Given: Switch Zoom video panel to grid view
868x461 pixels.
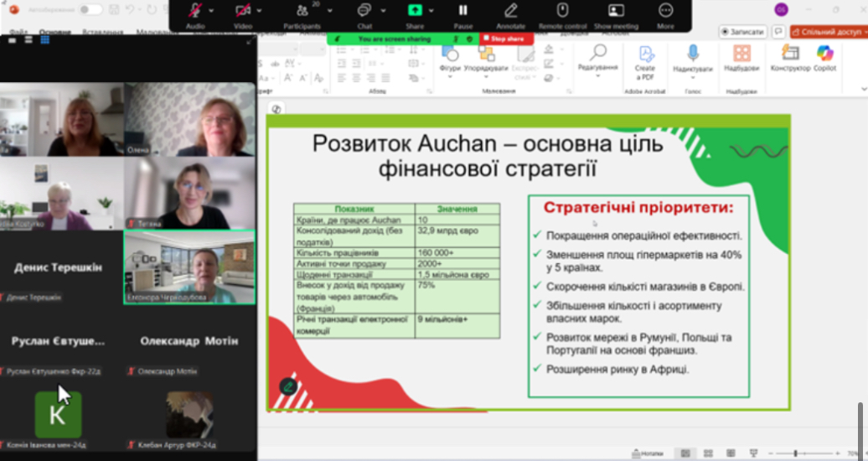Looking at the screenshot, I should (x=45, y=40).
